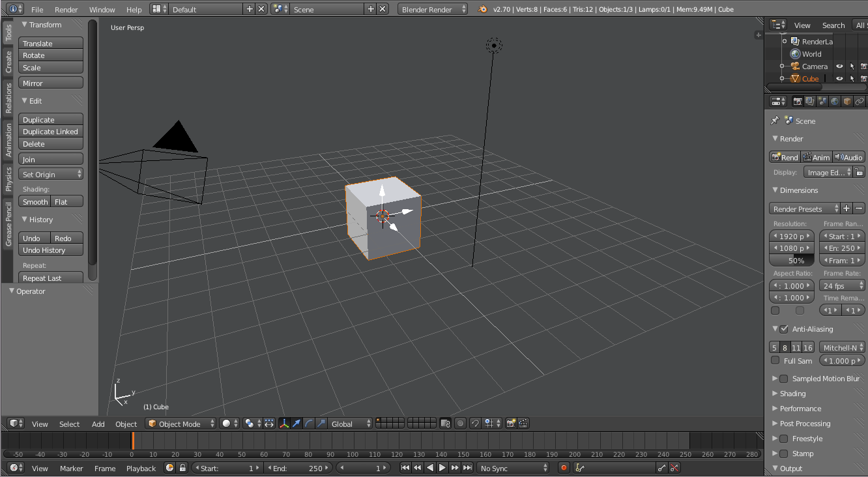The width and height of the screenshot is (868, 477).
Task: Open the Object Mode dropdown
Action: (x=181, y=424)
